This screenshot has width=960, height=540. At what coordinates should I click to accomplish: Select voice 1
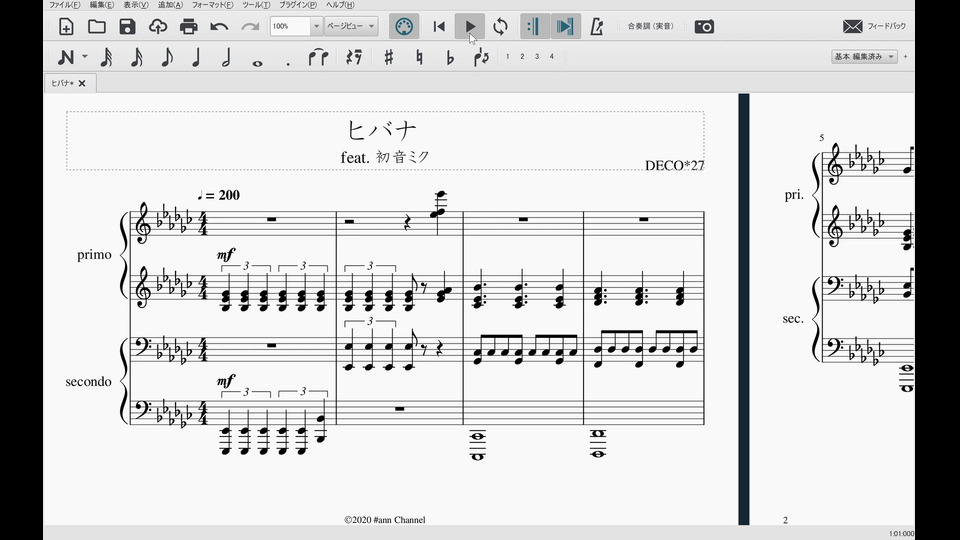pos(508,56)
